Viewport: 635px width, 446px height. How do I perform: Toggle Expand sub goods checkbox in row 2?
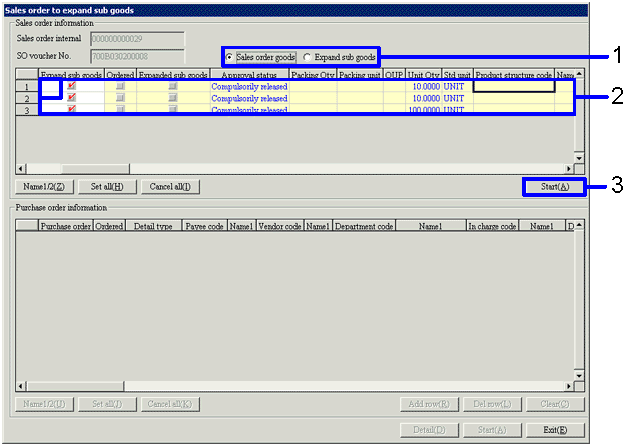(71, 99)
